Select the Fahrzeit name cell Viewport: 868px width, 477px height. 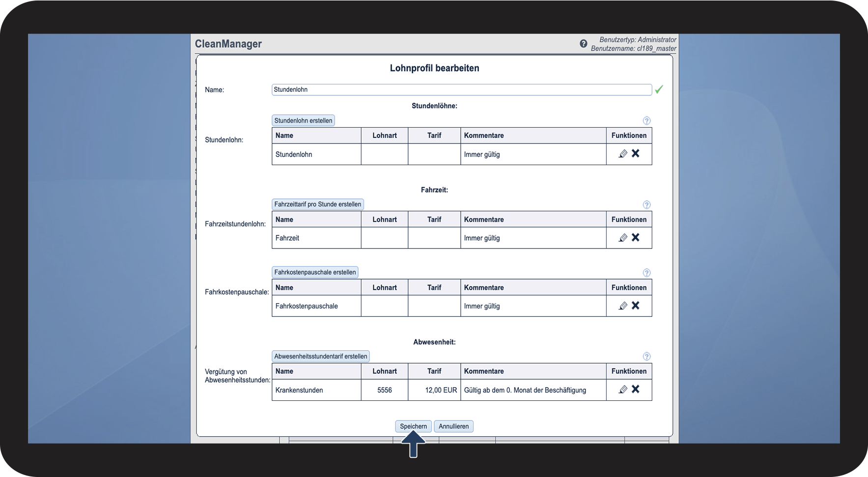pos(316,238)
